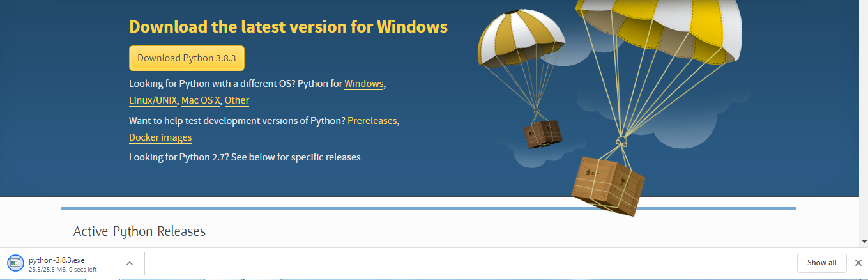Click the Active Python Releases heading
The height and width of the screenshot is (280, 868).
click(139, 231)
